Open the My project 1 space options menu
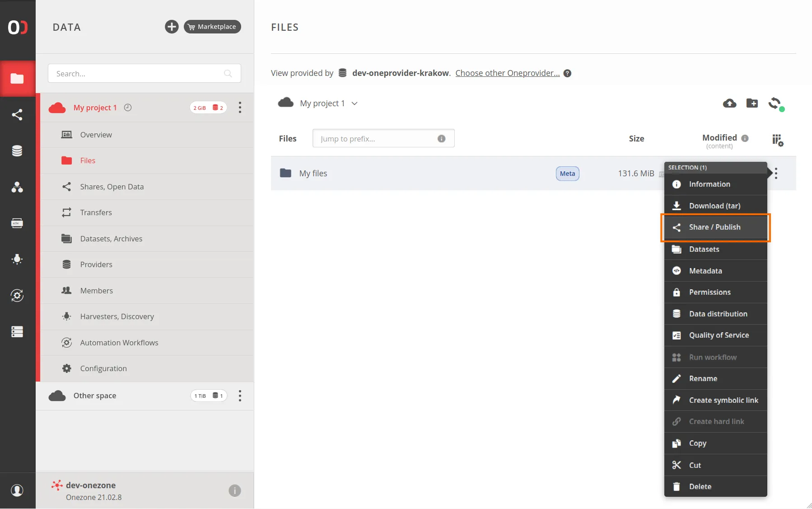 (240, 108)
